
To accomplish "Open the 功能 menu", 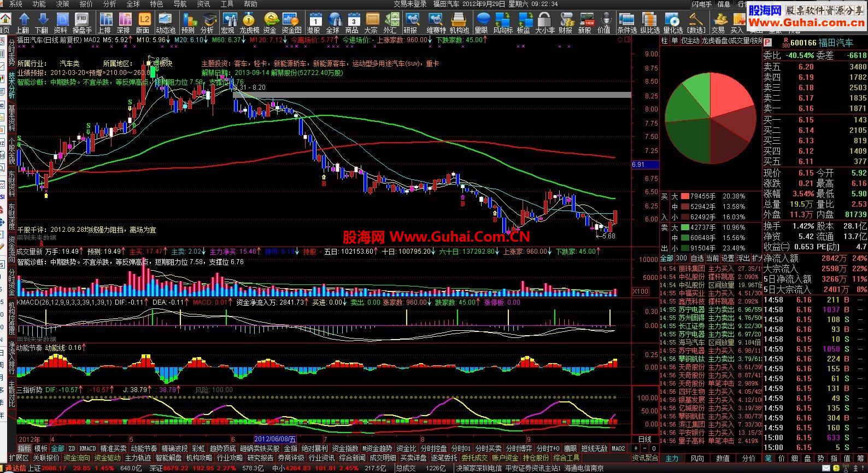I will point(39,4).
